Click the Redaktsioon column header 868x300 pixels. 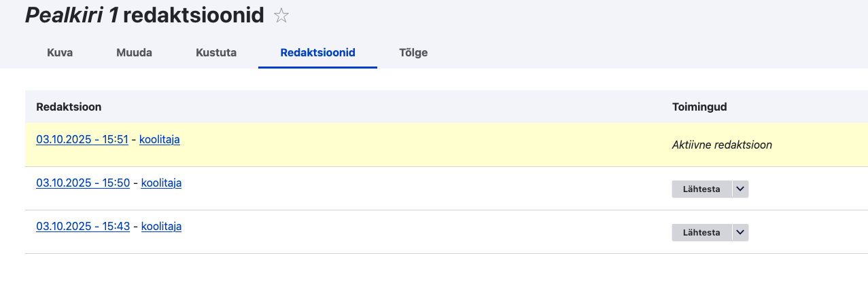pos(69,107)
